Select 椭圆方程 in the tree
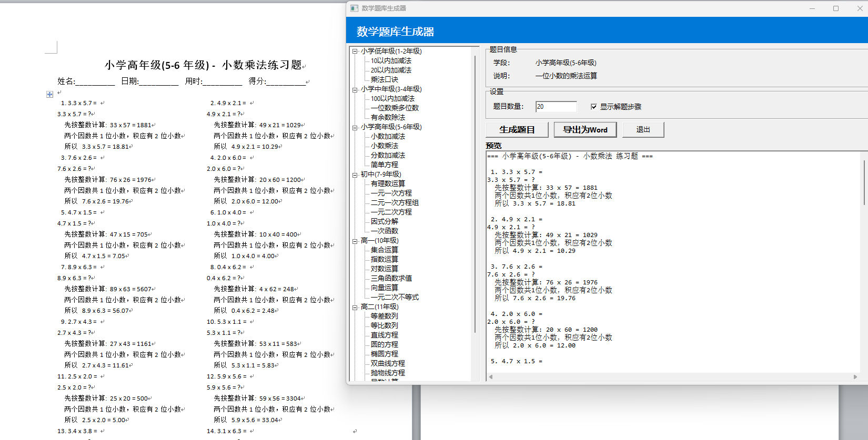The width and height of the screenshot is (868, 440). point(384,354)
